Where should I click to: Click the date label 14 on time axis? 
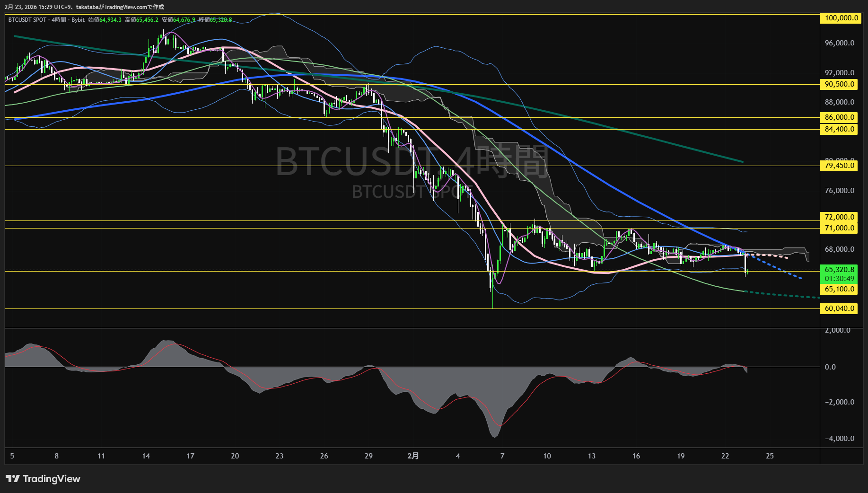tap(146, 456)
